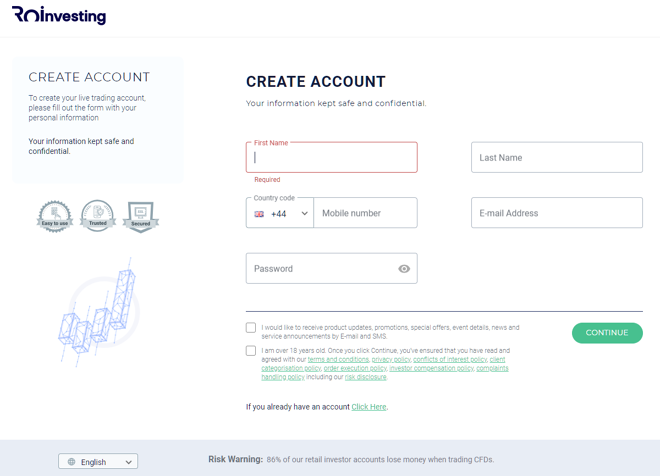Focus the Mobile number field
The image size is (660, 476).
tap(365, 213)
